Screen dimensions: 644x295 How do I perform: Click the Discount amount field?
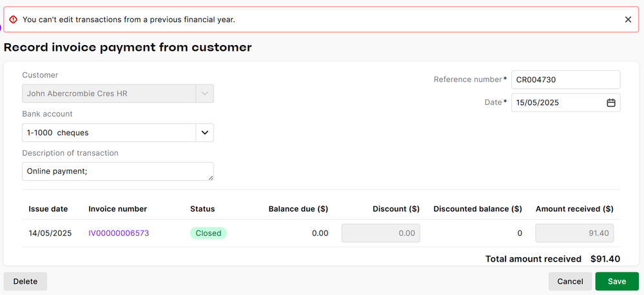coord(380,233)
